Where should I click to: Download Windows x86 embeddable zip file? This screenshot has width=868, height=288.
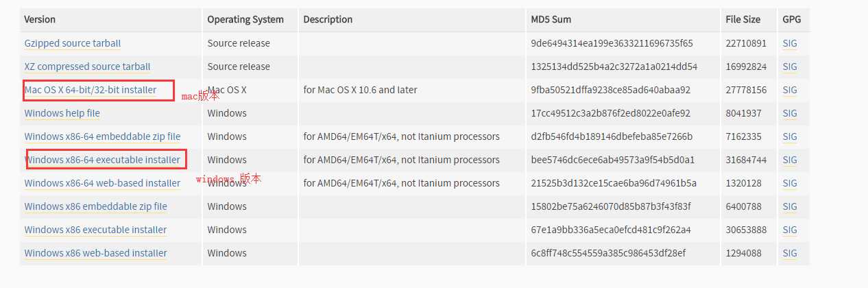96,206
